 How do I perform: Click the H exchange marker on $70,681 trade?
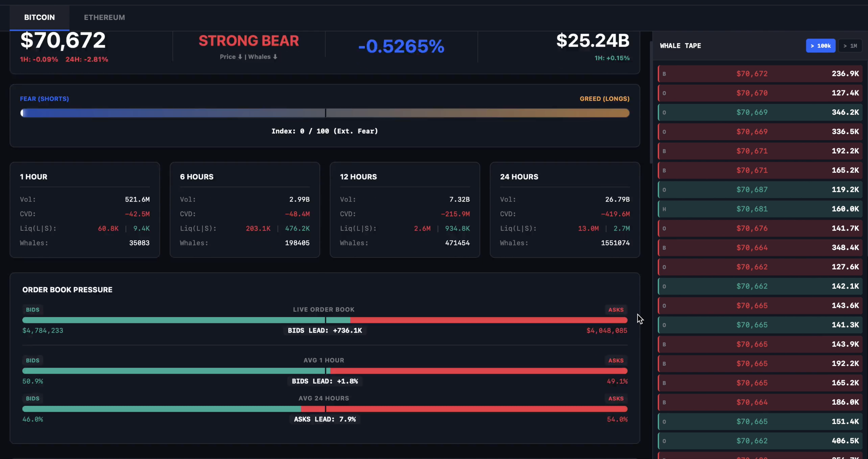click(664, 209)
